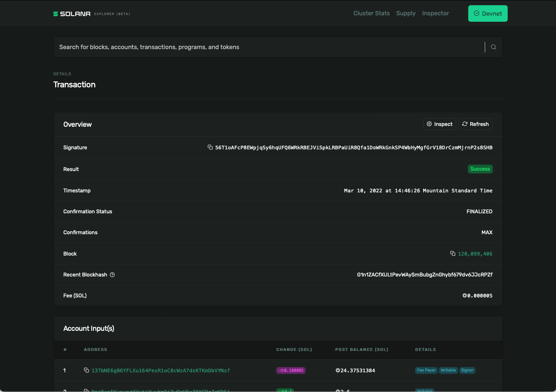Open Cluster Stats
Screen dimensions: 556x392
point(371,13)
